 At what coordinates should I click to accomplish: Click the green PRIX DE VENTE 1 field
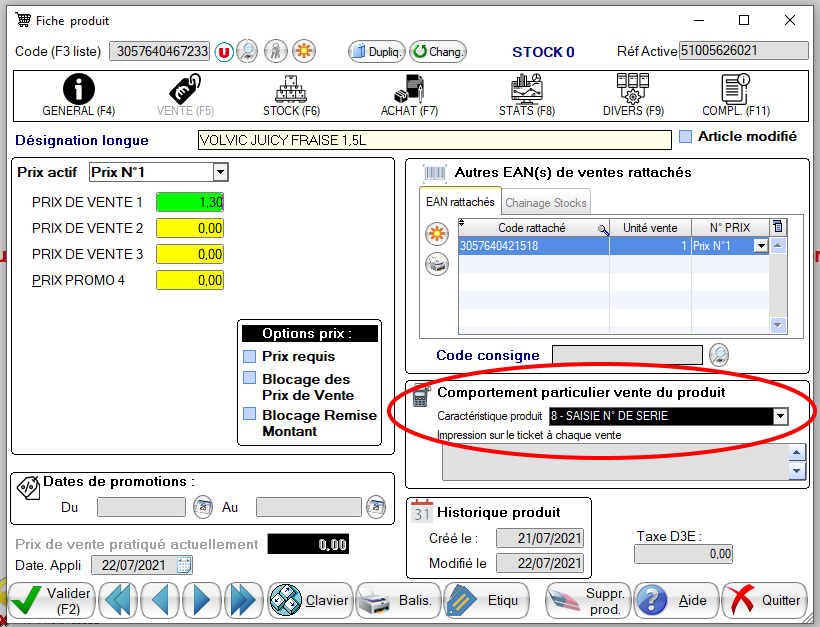pos(190,202)
